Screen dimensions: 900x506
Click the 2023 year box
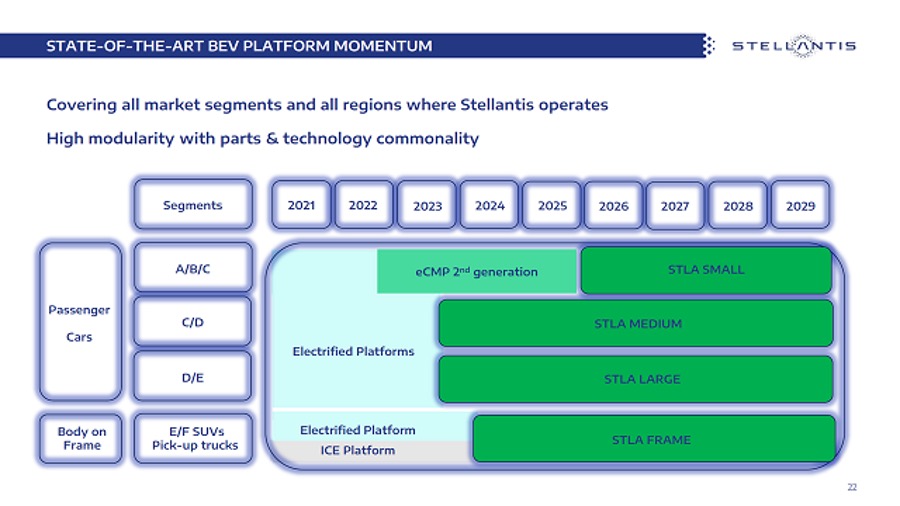pos(427,206)
